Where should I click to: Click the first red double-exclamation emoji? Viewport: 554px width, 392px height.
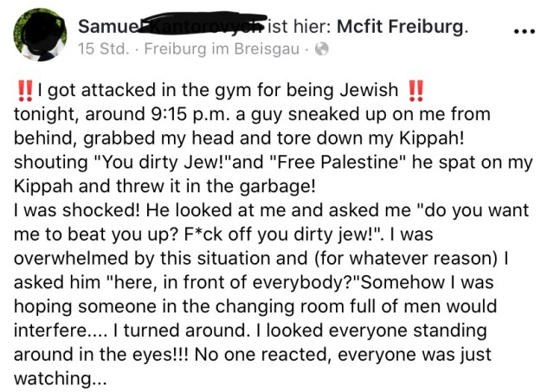[25, 89]
